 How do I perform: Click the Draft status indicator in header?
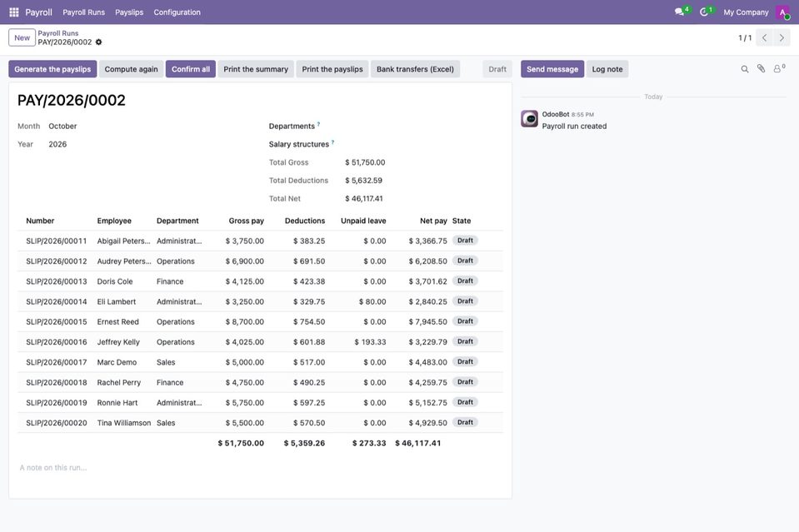497,69
